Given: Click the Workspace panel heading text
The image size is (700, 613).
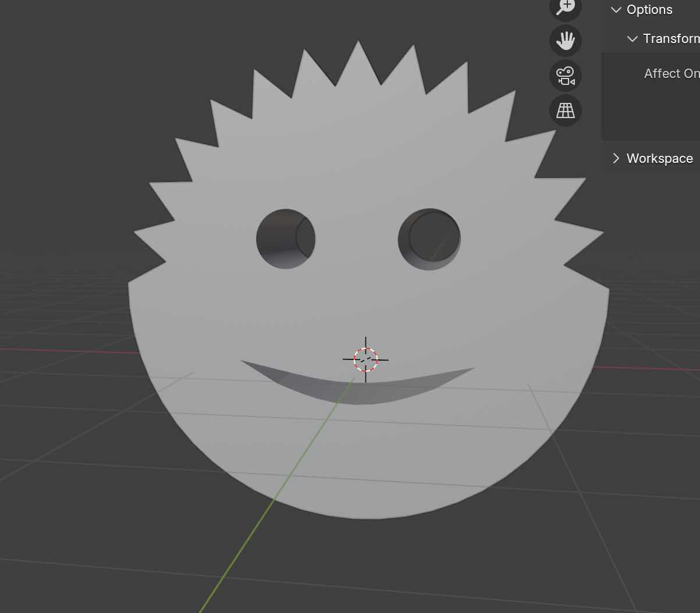Looking at the screenshot, I should tap(659, 158).
